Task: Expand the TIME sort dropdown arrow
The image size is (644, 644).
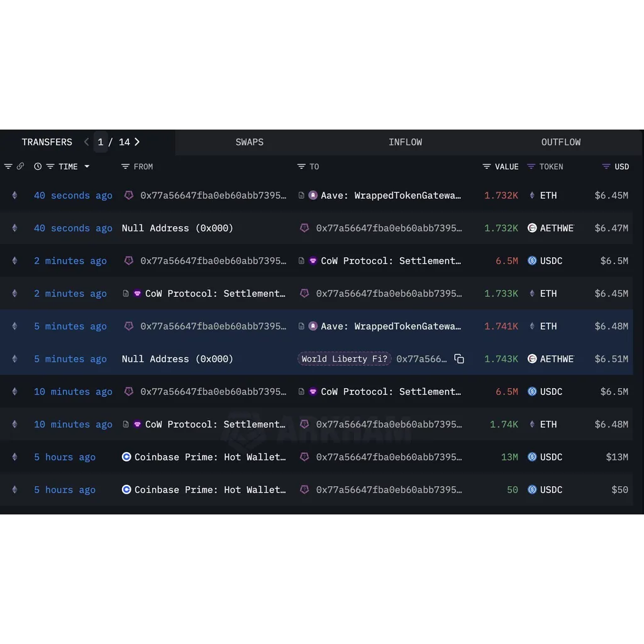Action: pos(87,166)
